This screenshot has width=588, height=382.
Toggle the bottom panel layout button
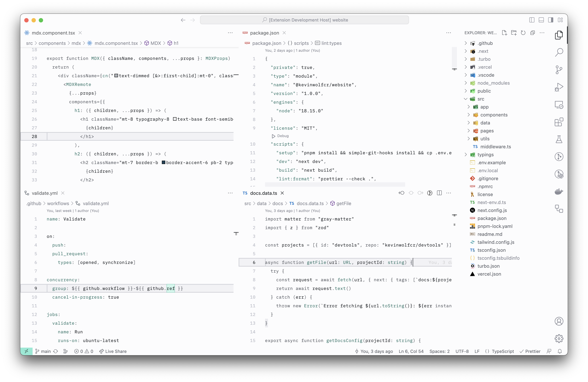(541, 20)
